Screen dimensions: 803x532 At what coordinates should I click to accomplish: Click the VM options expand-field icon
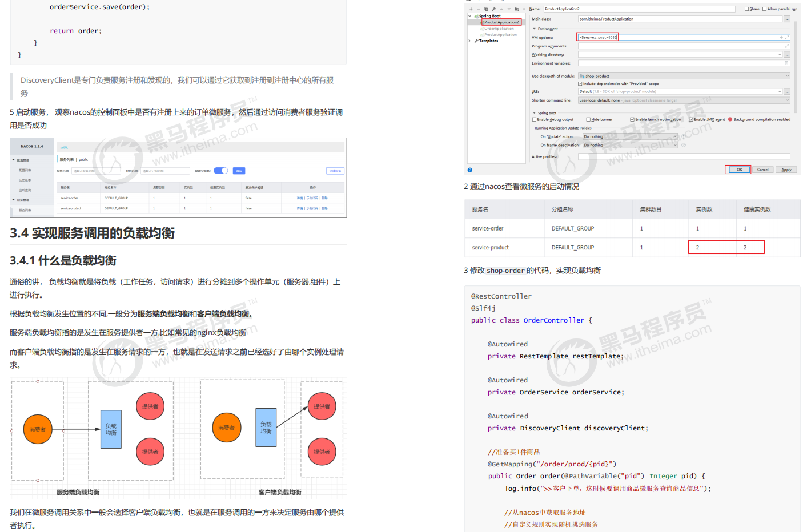pos(787,38)
